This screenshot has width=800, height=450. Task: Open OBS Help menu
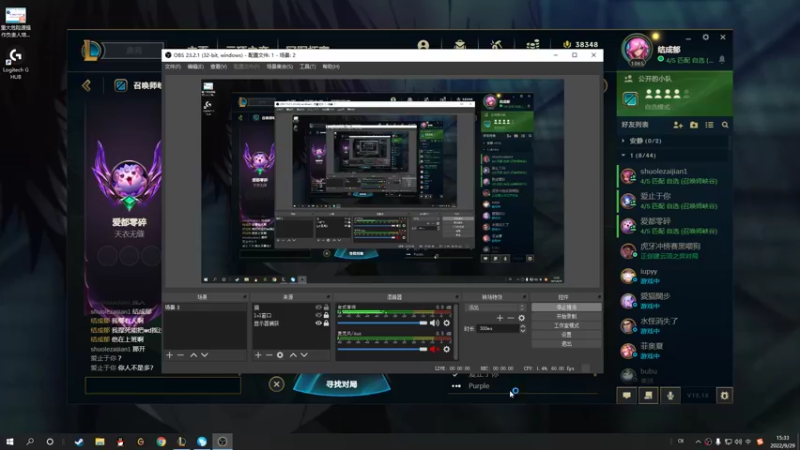click(x=331, y=67)
